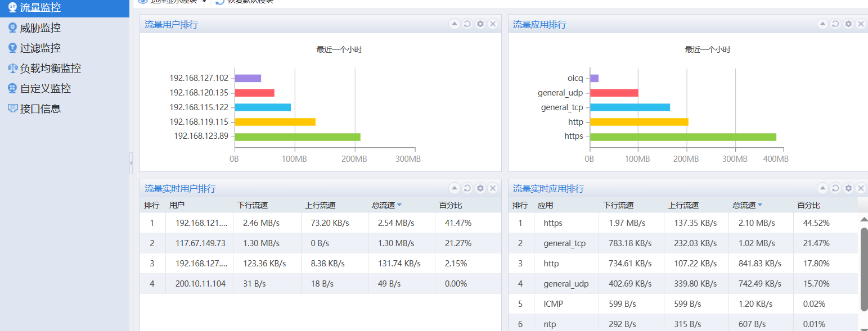Open the 过滤监控 menu item
The image size is (868, 331).
coord(65,48)
